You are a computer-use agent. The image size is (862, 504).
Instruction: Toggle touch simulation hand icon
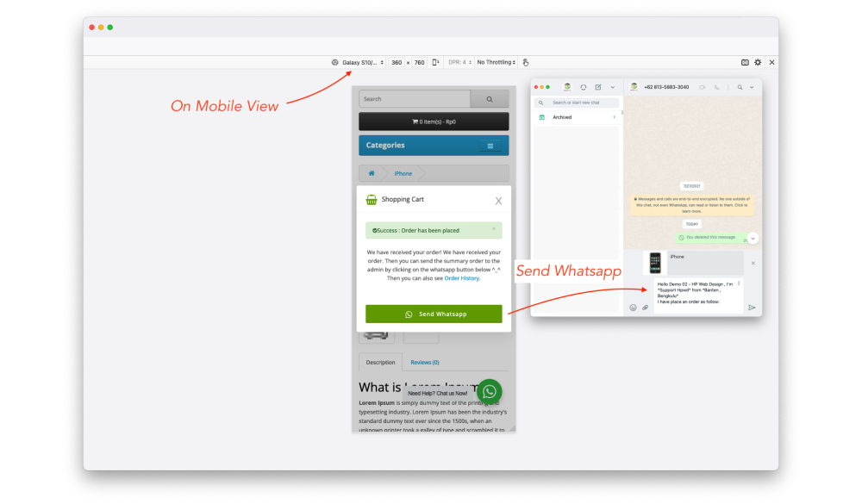pyautogui.click(x=526, y=62)
